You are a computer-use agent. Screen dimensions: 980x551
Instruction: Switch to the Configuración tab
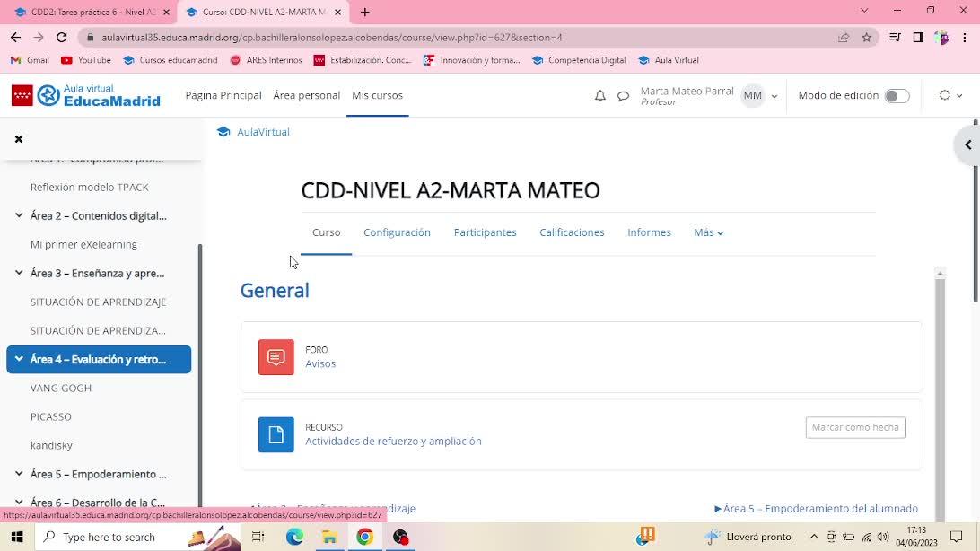(397, 232)
